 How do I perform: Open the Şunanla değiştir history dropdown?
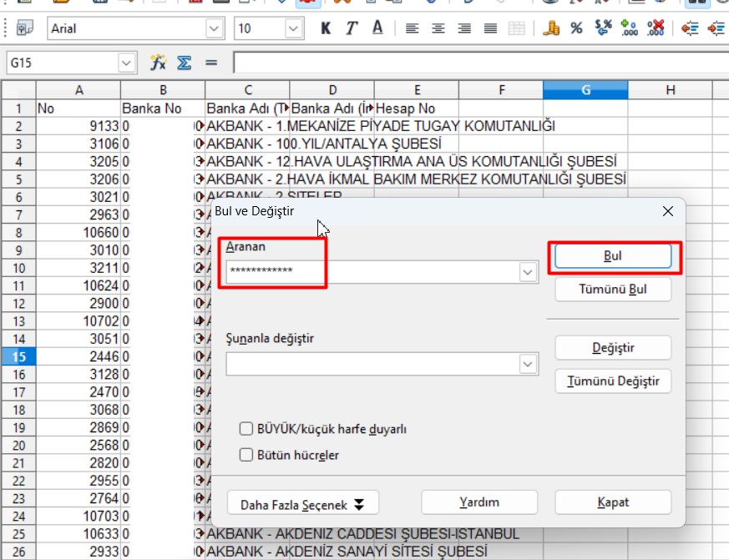click(x=527, y=364)
